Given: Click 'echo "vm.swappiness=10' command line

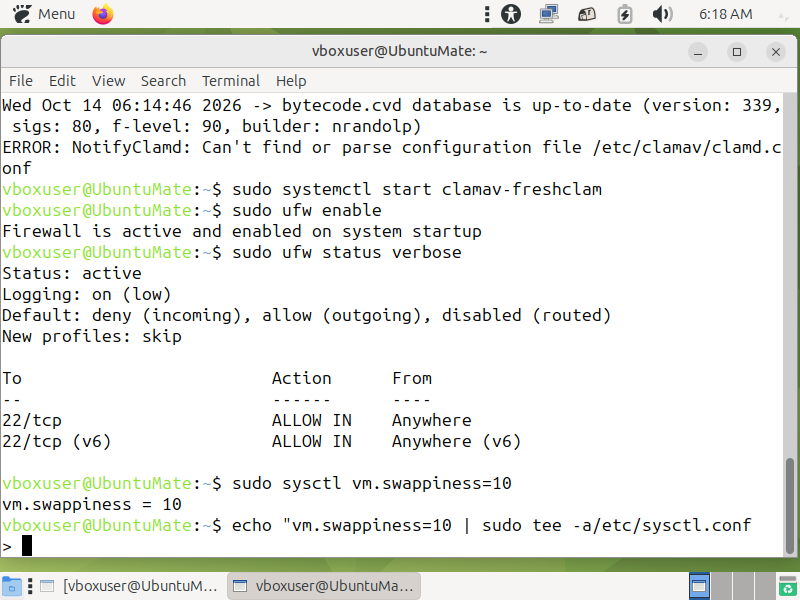Looking at the screenshot, I should click(x=491, y=525).
